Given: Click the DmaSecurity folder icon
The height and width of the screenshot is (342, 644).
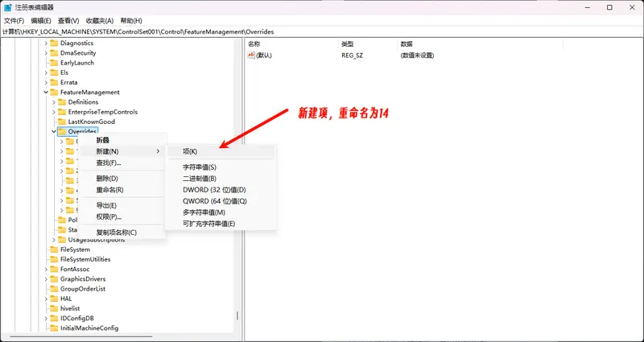Looking at the screenshot, I should (54, 52).
